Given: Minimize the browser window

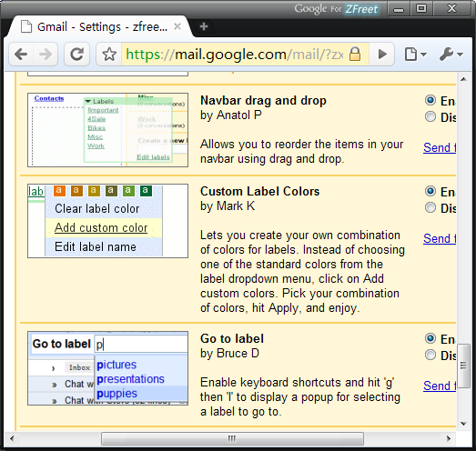Looking at the screenshot, I should pos(399,9).
